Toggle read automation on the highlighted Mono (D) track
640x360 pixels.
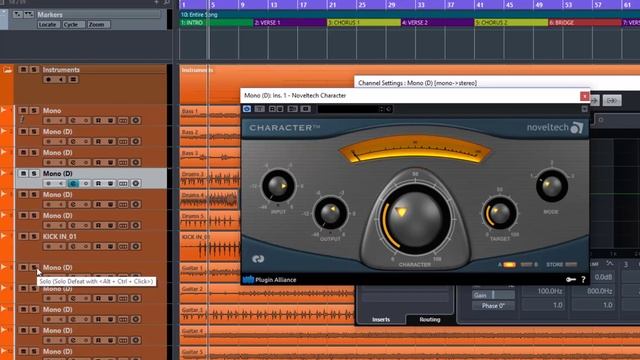[98, 184]
